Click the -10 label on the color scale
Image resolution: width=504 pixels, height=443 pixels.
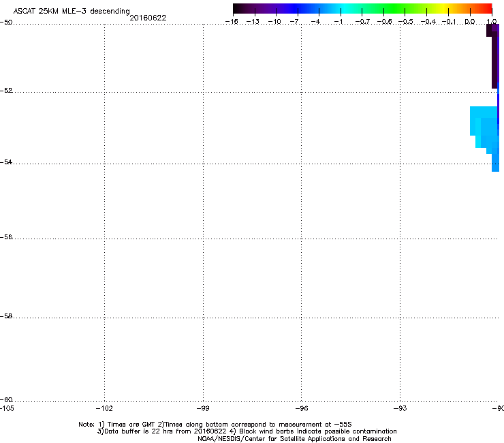click(274, 22)
